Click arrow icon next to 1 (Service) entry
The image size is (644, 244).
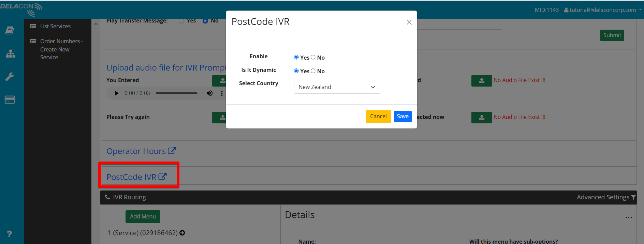[x=182, y=233]
